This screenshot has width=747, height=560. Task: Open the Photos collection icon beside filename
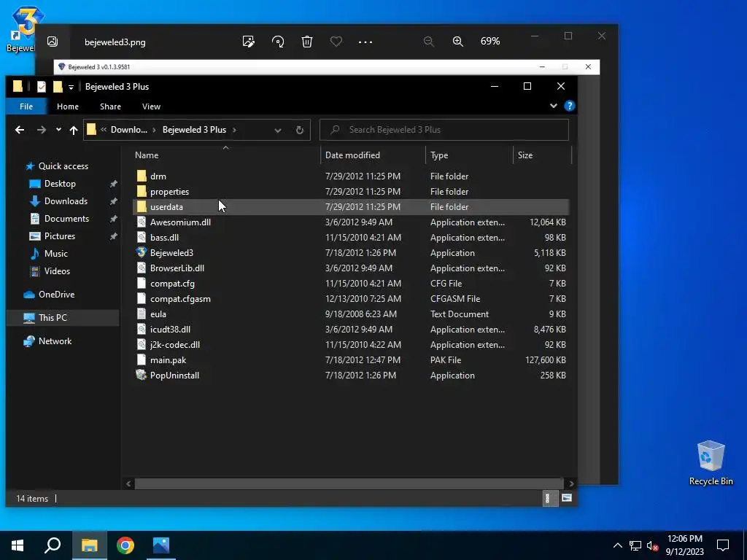[x=53, y=42]
